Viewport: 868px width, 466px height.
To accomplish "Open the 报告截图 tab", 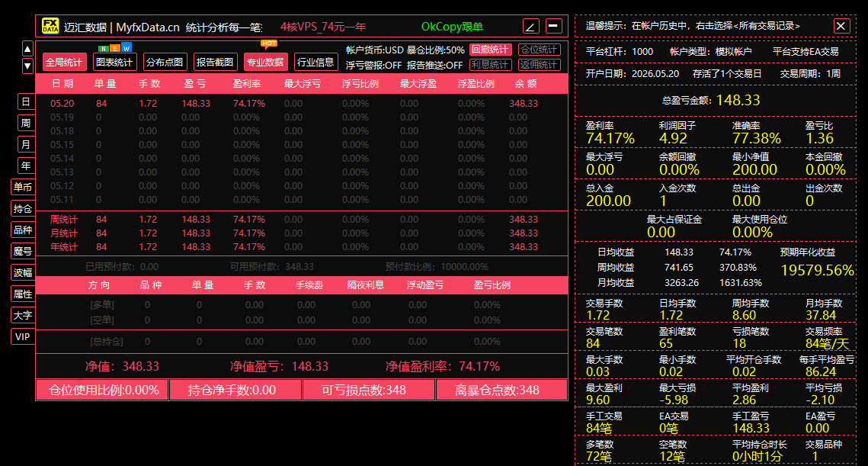I will pyautogui.click(x=216, y=62).
